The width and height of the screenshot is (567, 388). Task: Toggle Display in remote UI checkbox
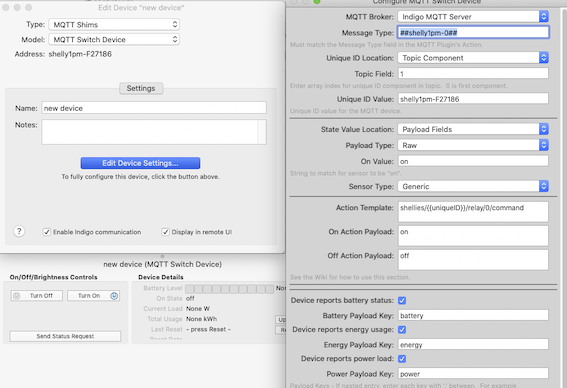[165, 232]
